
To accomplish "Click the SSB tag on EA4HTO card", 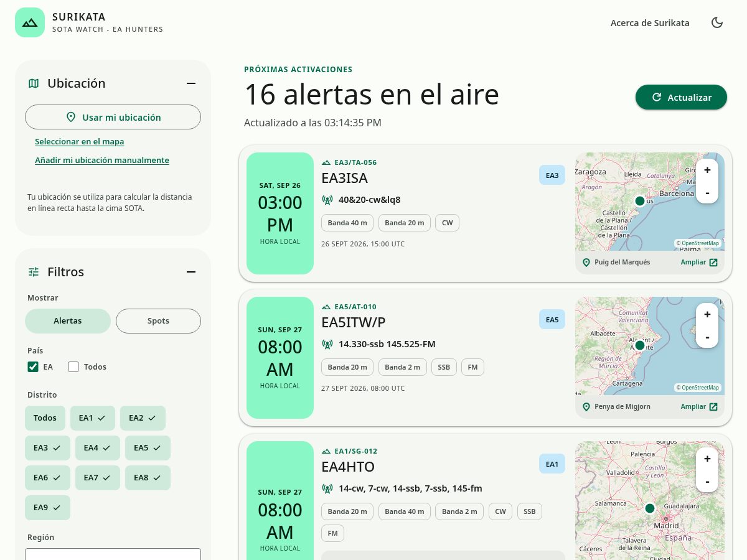I will point(530,511).
